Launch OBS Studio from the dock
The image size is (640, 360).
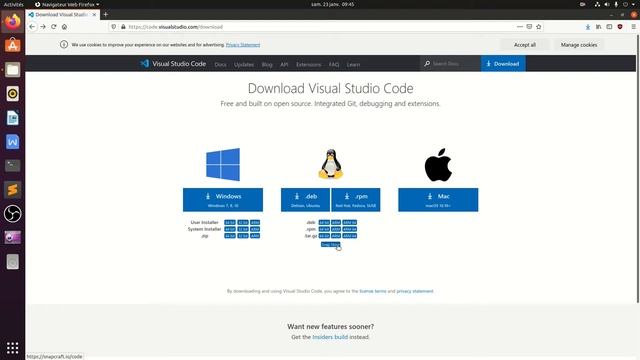(13, 213)
